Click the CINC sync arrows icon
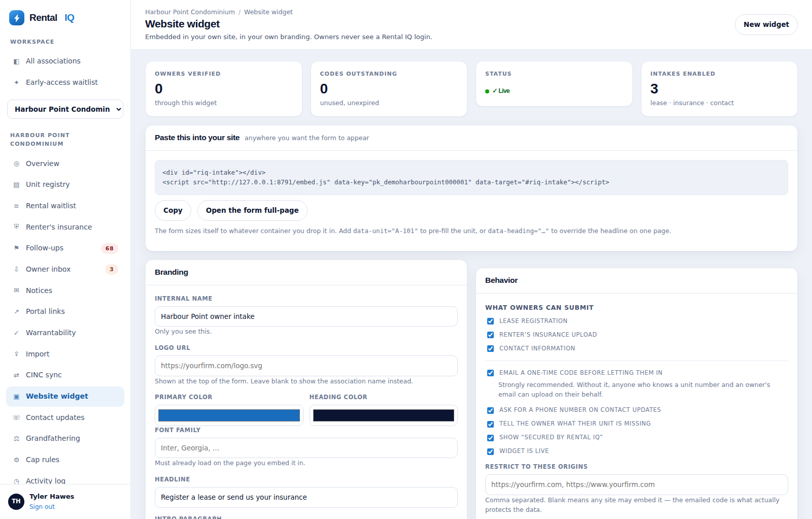Image resolution: width=812 pixels, height=519 pixels. (x=16, y=375)
